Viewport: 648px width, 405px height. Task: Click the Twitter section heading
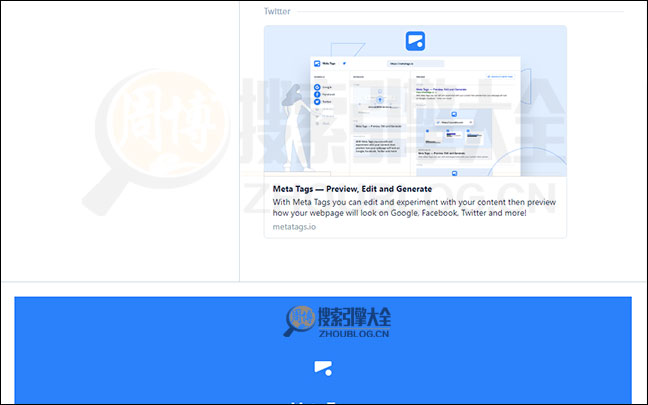click(277, 12)
